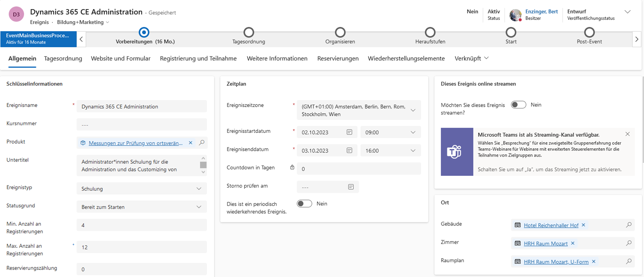The height and width of the screenshot is (277, 644).
Task: Open the Statusgrund dropdown
Action: pyautogui.click(x=199, y=207)
